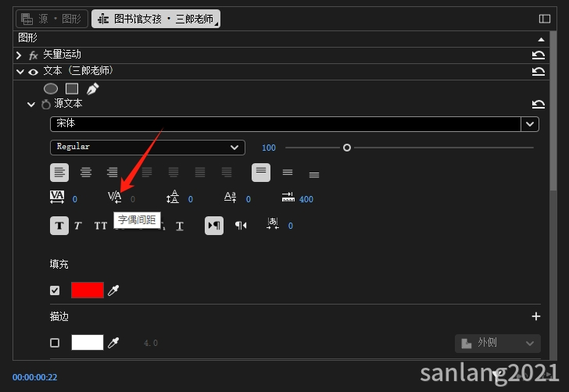
Task: Align text to bottom
Action: click(x=314, y=175)
